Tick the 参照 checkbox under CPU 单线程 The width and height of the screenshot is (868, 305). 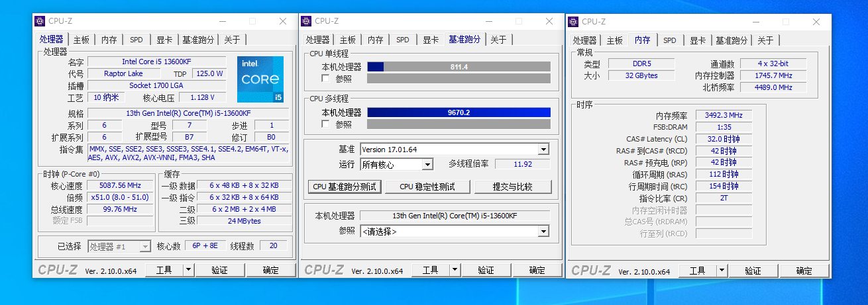[x=325, y=79]
